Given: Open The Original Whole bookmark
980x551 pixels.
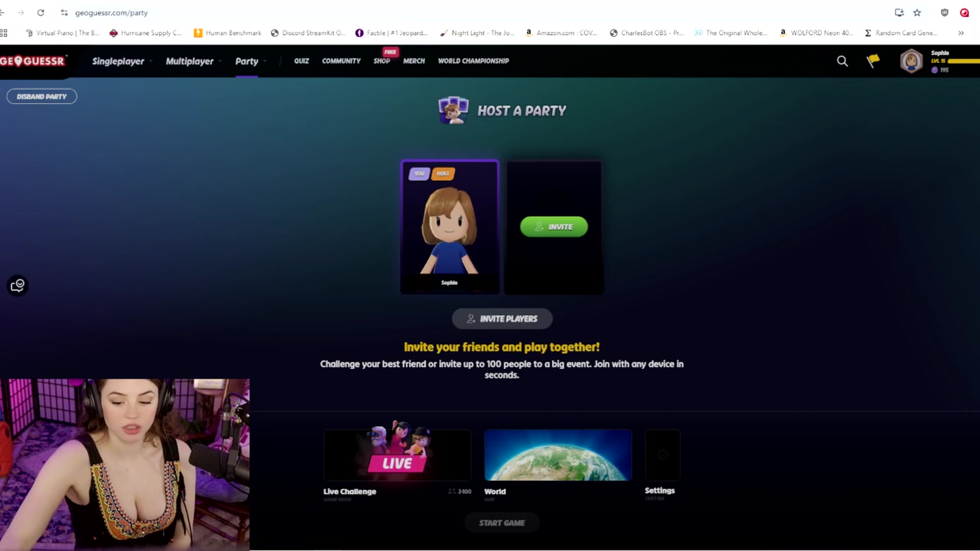Looking at the screenshot, I should coord(731,33).
